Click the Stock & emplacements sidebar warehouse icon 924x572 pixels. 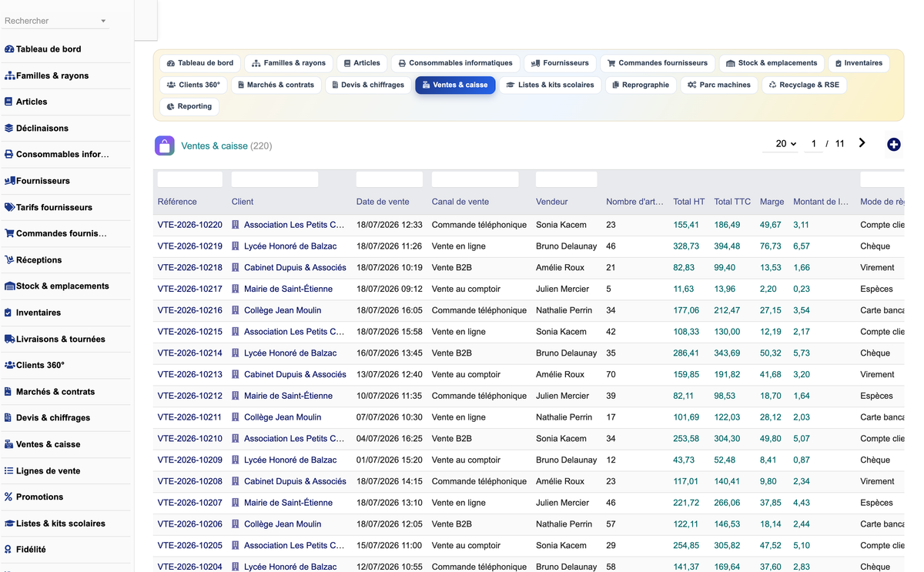[x=9, y=286]
